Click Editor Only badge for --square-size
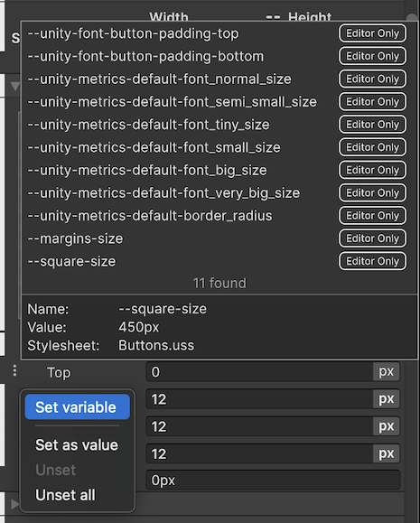Viewport: 420px width, 523px height. coord(373,261)
